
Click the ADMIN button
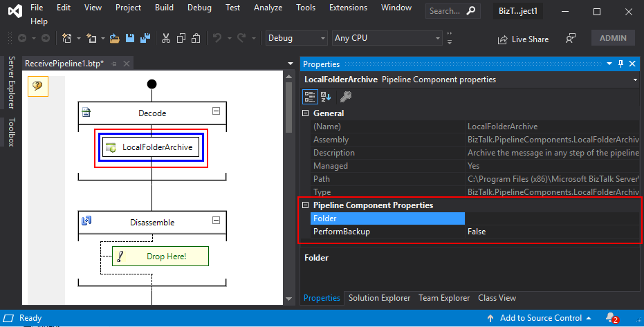613,39
